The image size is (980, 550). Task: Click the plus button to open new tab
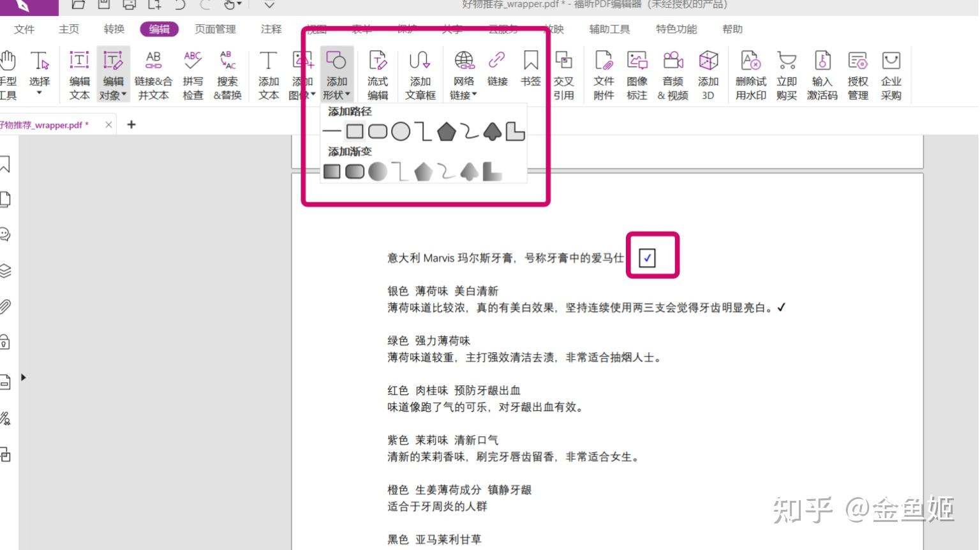pos(131,124)
